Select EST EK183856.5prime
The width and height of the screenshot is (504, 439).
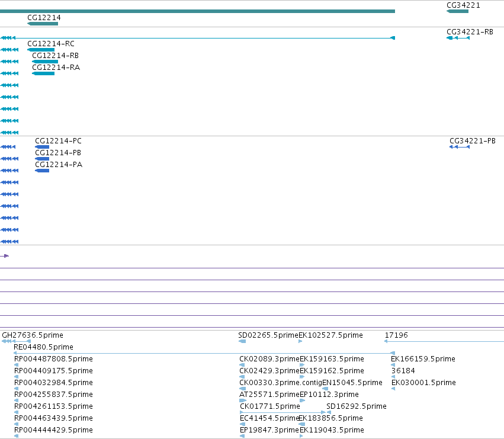tap(330, 418)
